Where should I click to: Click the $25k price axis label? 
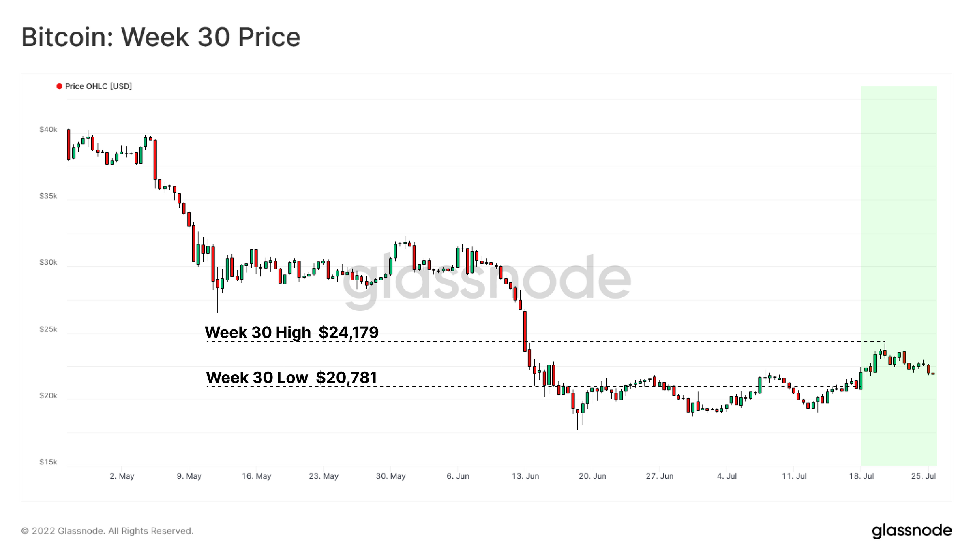pyautogui.click(x=48, y=329)
